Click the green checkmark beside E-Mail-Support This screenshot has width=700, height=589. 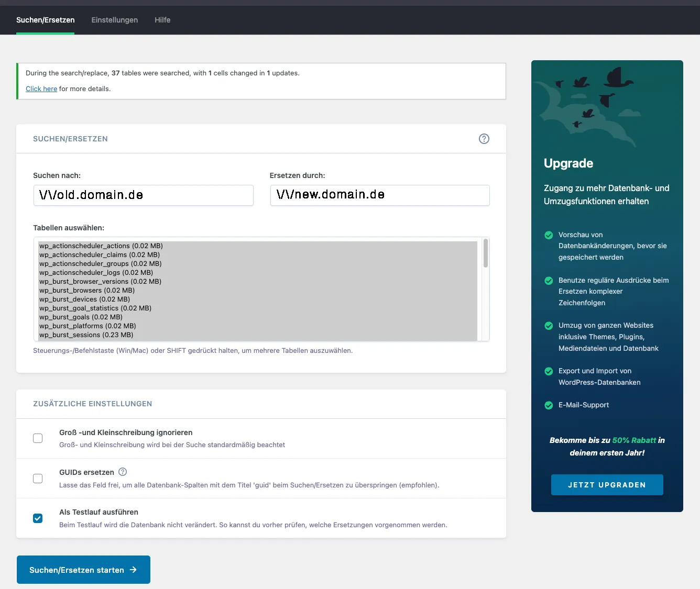549,405
